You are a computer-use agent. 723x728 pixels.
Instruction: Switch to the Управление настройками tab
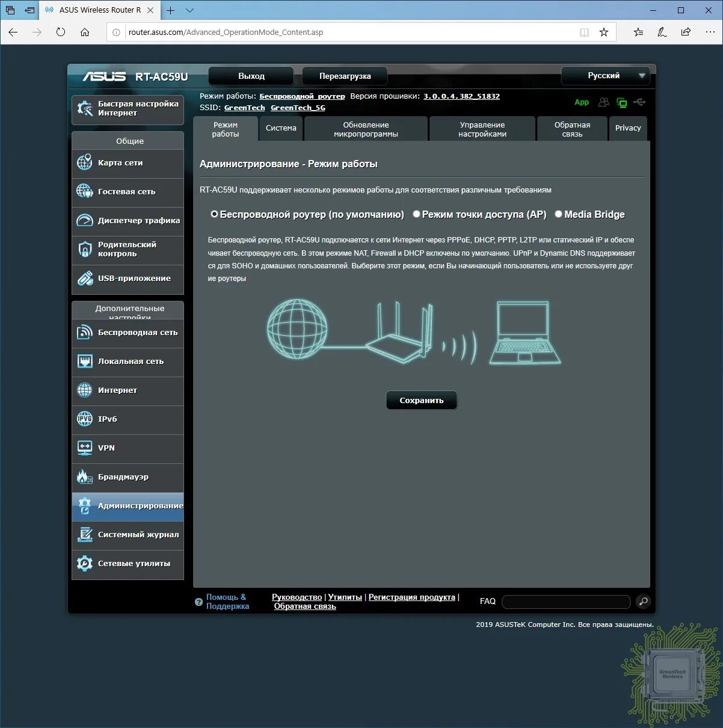(482, 129)
